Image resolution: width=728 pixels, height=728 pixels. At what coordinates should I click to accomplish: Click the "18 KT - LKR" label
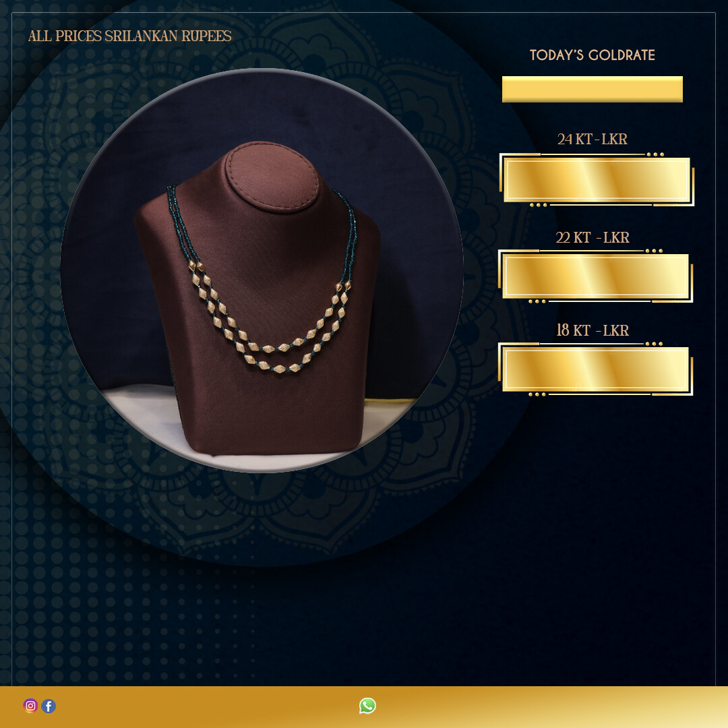pyautogui.click(x=592, y=330)
